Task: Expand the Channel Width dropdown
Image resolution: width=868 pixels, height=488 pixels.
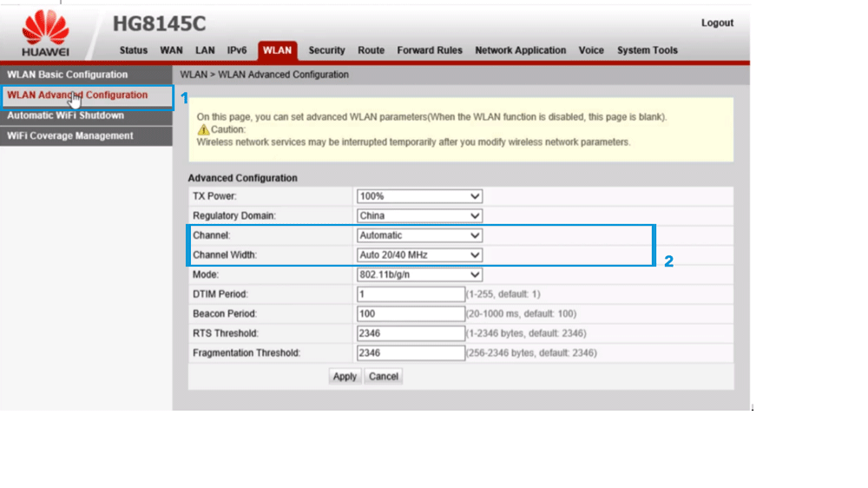Action: (419, 254)
